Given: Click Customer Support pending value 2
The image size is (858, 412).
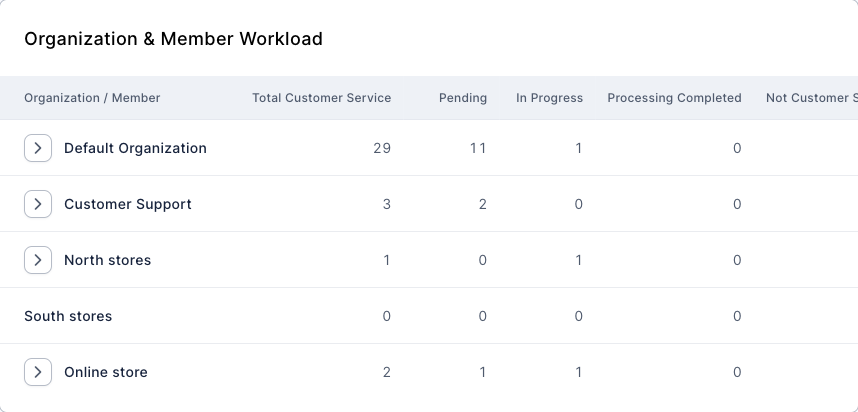Looking at the screenshot, I should tap(482, 205).
